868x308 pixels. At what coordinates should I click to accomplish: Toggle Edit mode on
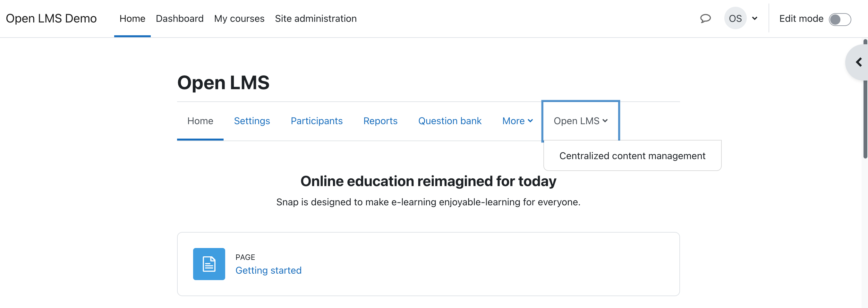click(x=840, y=20)
